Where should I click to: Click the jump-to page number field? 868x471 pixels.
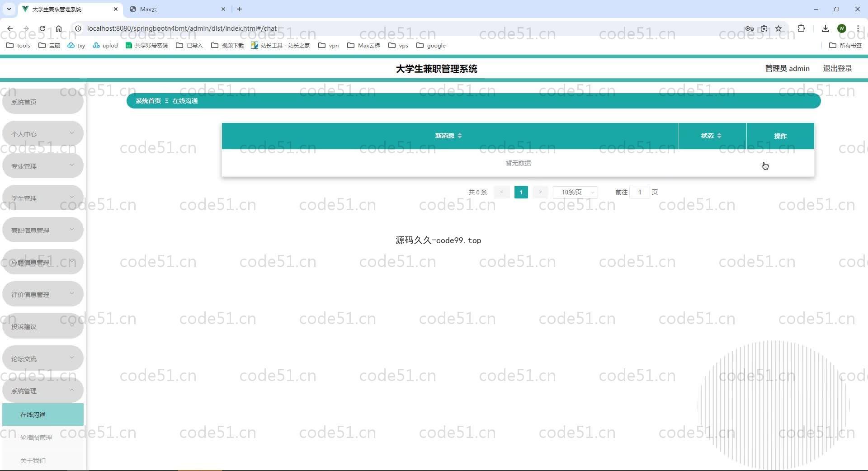tap(639, 192)
